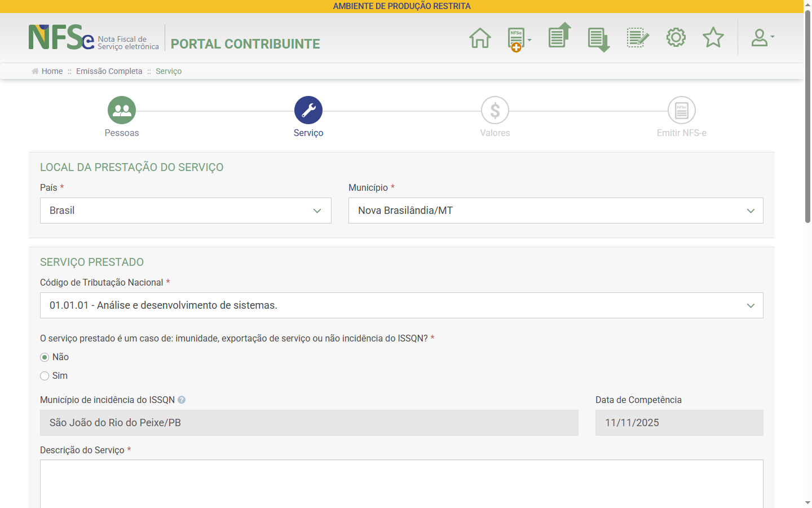
Task: Expand the País dropdown showing Brasil
Action: [x=186, y=211]
